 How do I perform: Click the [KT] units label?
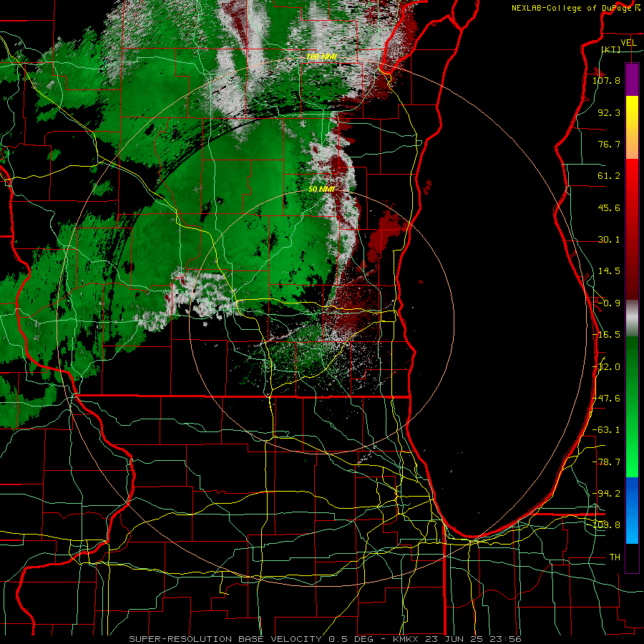611,49
